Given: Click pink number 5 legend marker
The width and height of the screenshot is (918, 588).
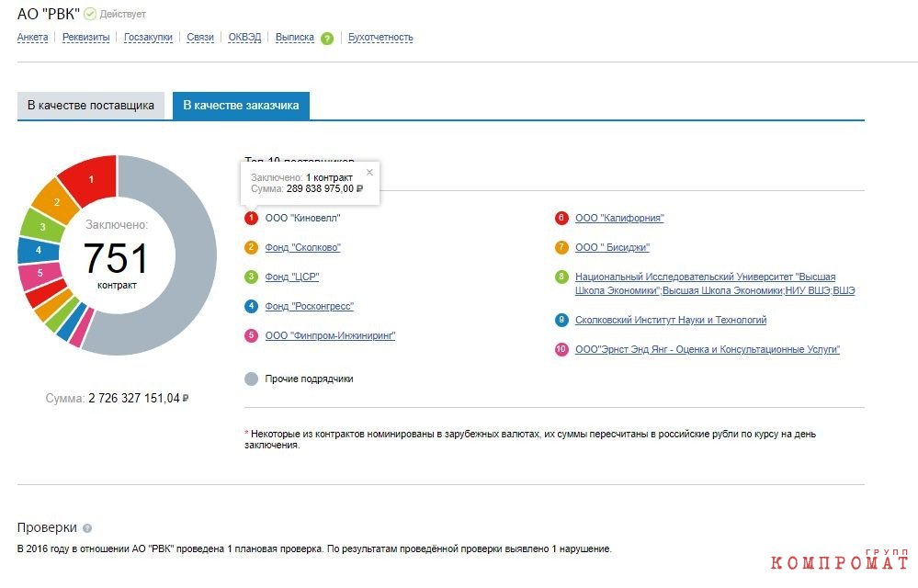Looking at the screenshot, I should pyautogui.click(x=251, y=335).
